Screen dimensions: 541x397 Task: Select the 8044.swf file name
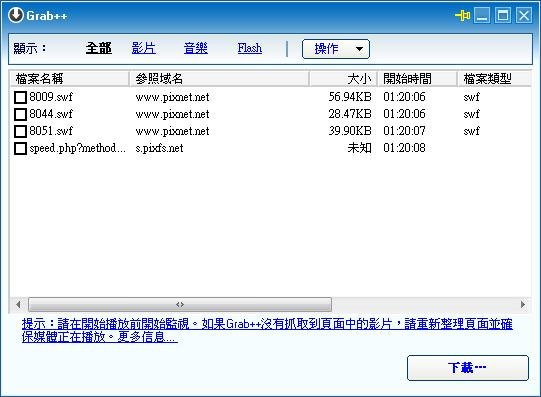51,114
